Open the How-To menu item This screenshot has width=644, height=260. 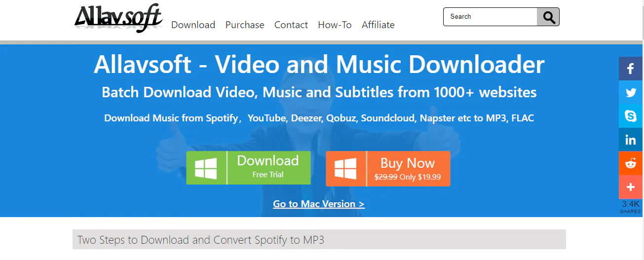pos(335,25)
